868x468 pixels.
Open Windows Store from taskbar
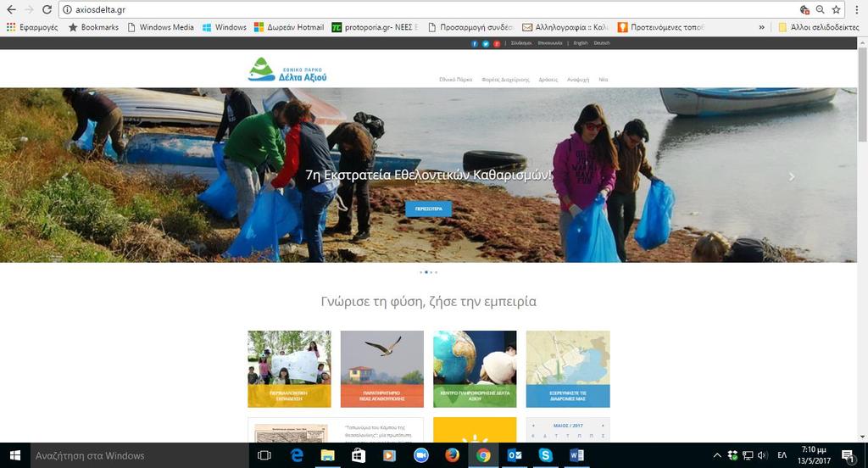point(359,455)
